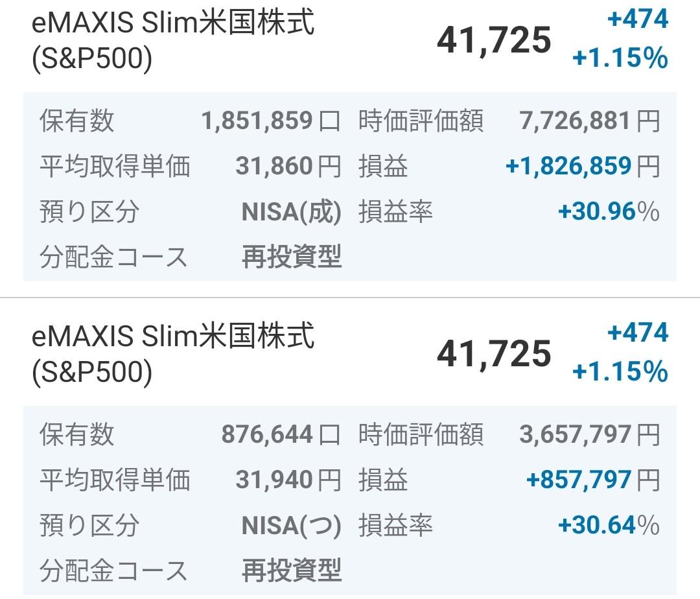Select the 876,644口 holdings quantity
Screen dimensions: 700x599
click(281, 435)
